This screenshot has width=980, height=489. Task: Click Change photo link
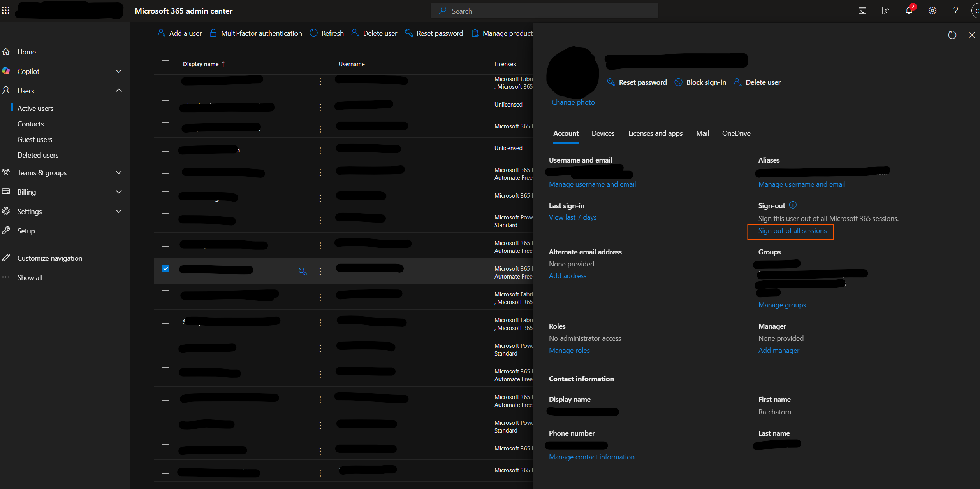click(573, 102)
